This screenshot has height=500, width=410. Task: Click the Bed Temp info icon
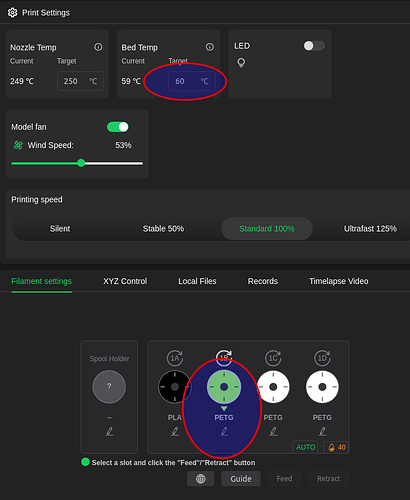[210, 47]
